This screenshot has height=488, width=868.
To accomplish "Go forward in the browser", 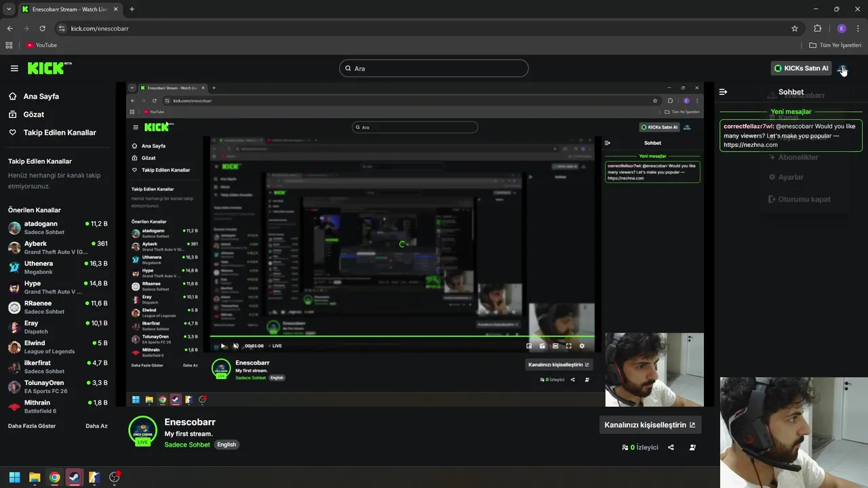I will [26, 28].
